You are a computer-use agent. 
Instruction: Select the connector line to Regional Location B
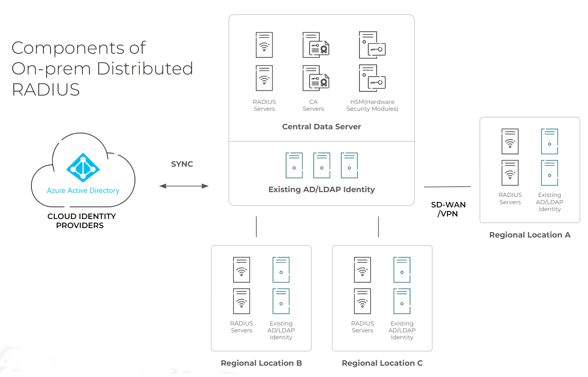coord(257,227)
